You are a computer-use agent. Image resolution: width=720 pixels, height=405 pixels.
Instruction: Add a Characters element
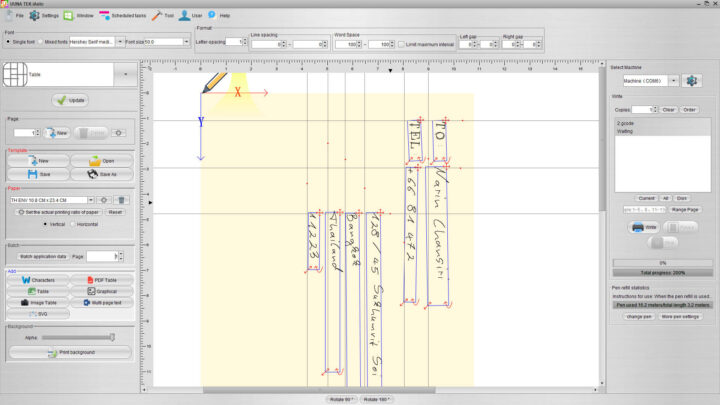tap(38, 280)
